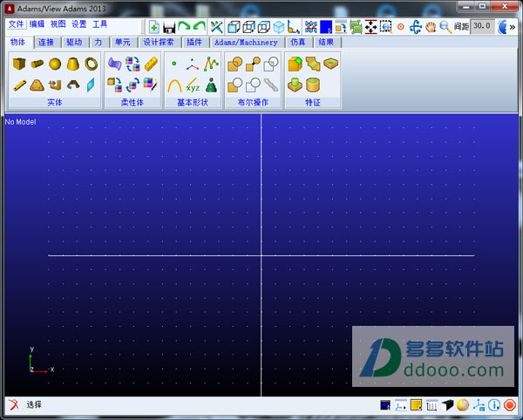
Task: Switch to the 结果 ribbon tab
Action: pos(326,42)
